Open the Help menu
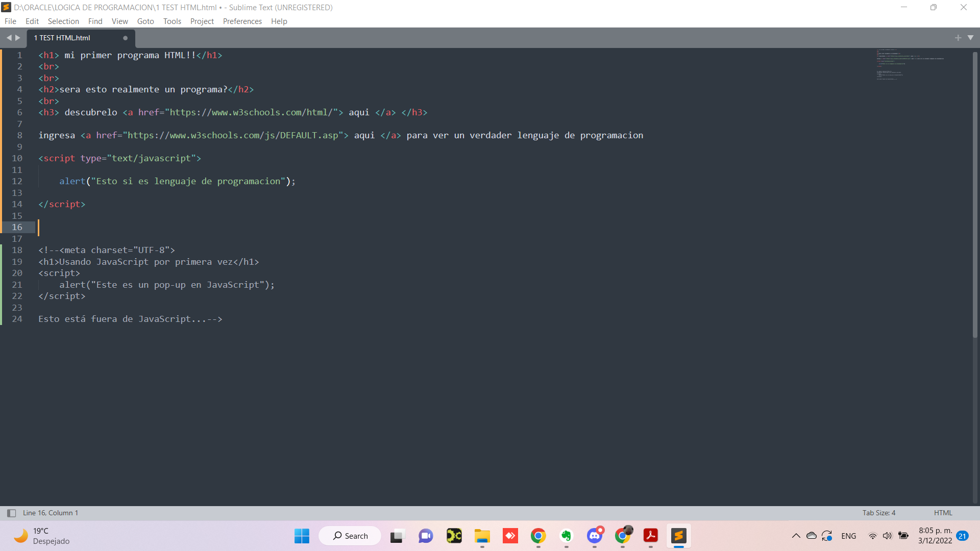This screenshot has width=980, height=551. click(279, 21)
